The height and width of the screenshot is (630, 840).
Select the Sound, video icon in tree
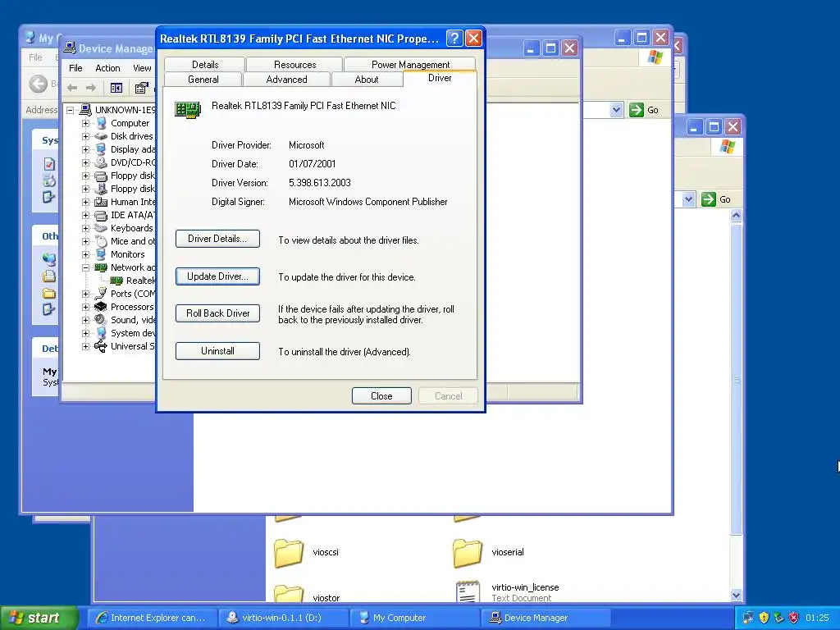[x=101, y=320]
